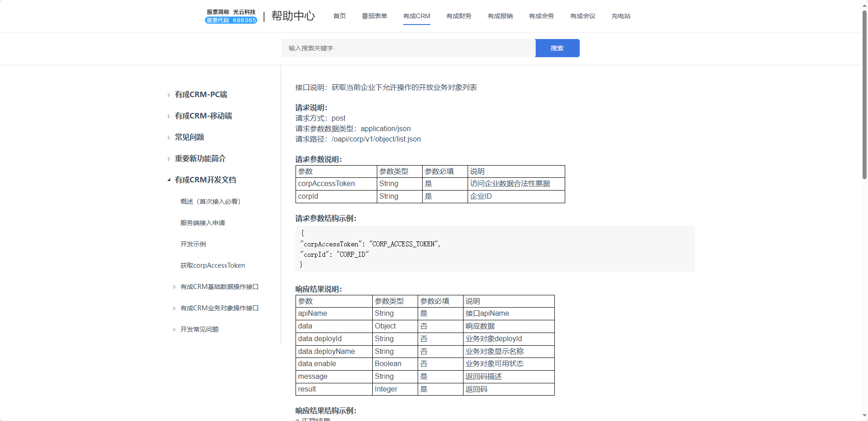Screen dimensions: 868x421
Task: Open the 获取corpAccessToken doc link
Action: (212, 265)
